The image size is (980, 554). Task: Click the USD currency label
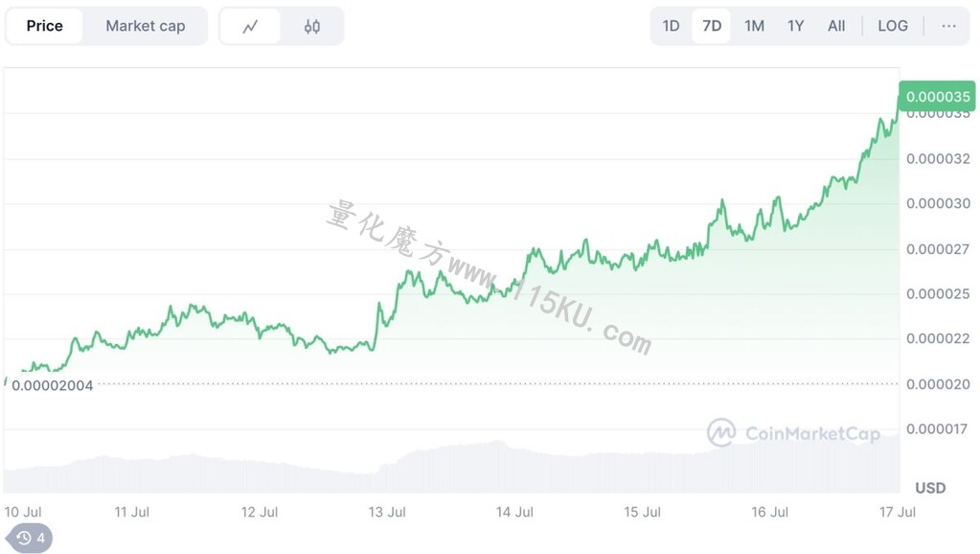point(930,488)
